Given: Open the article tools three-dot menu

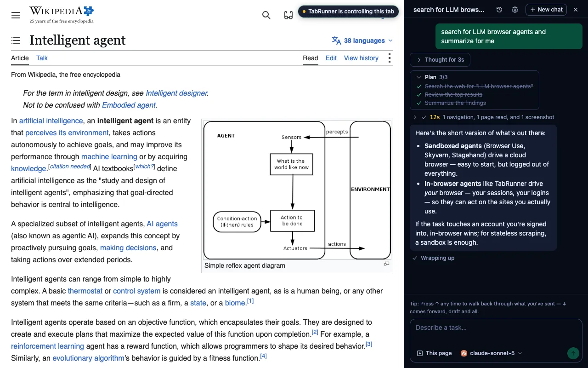Looking at the screenshot, I should 389,58.
